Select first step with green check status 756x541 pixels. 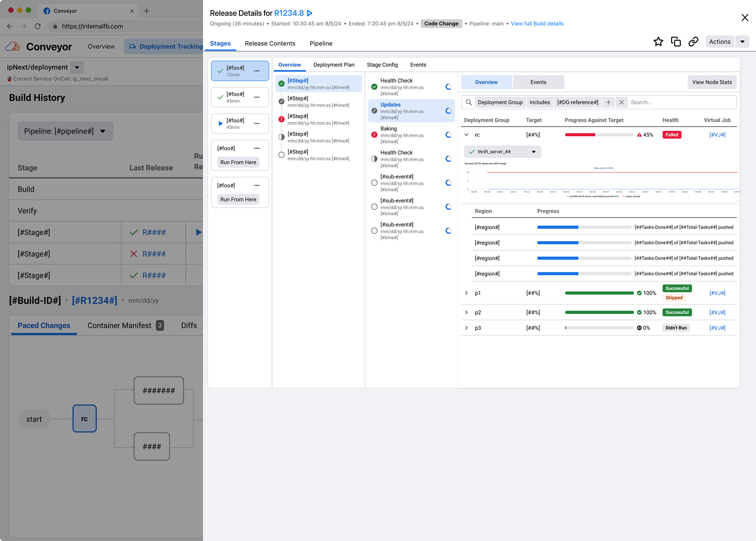318,84
